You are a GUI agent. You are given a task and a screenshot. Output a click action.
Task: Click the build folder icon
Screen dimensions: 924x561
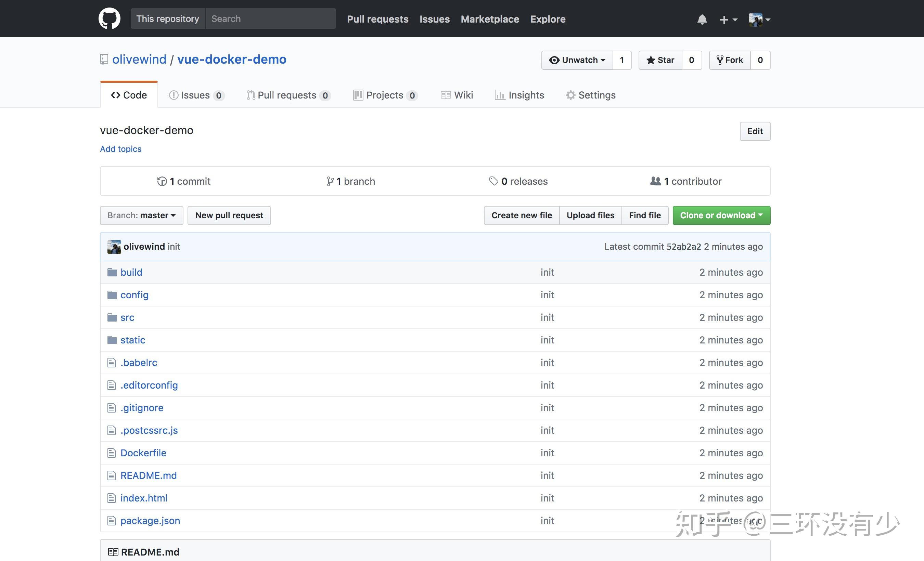[112, 272]
